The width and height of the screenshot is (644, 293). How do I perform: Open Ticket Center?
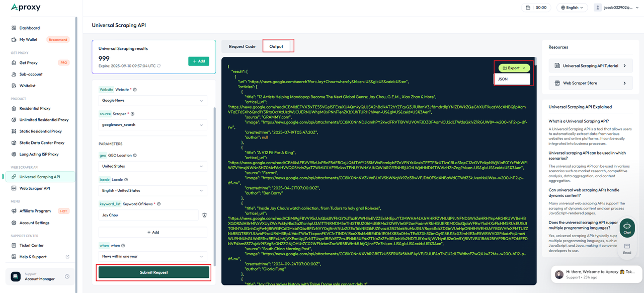tap(31, 245)
